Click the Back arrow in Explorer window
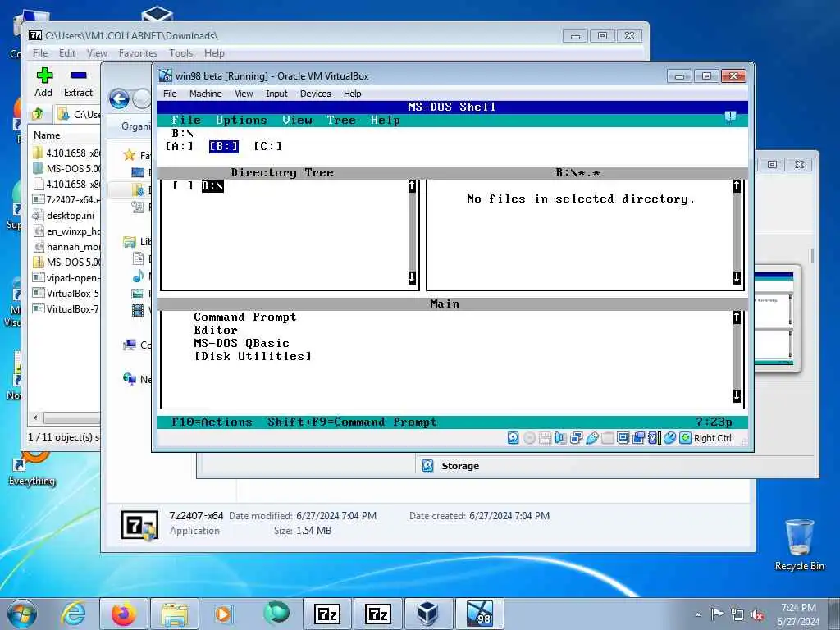 pos(120,99)
